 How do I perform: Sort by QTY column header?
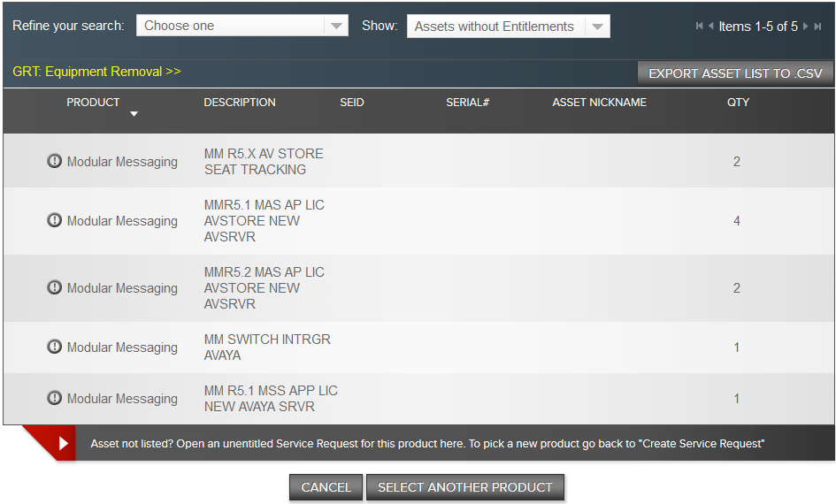[738, 103]
